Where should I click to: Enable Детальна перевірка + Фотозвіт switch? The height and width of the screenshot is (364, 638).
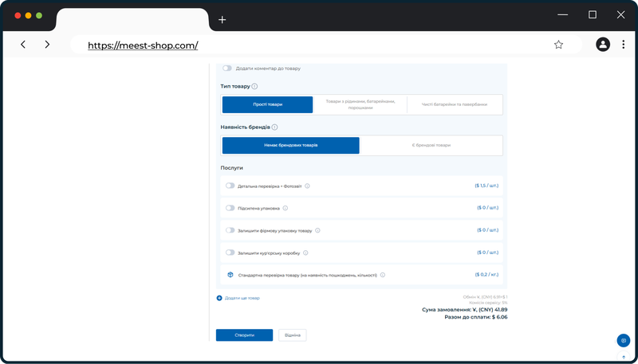click(x=230, y=186)
